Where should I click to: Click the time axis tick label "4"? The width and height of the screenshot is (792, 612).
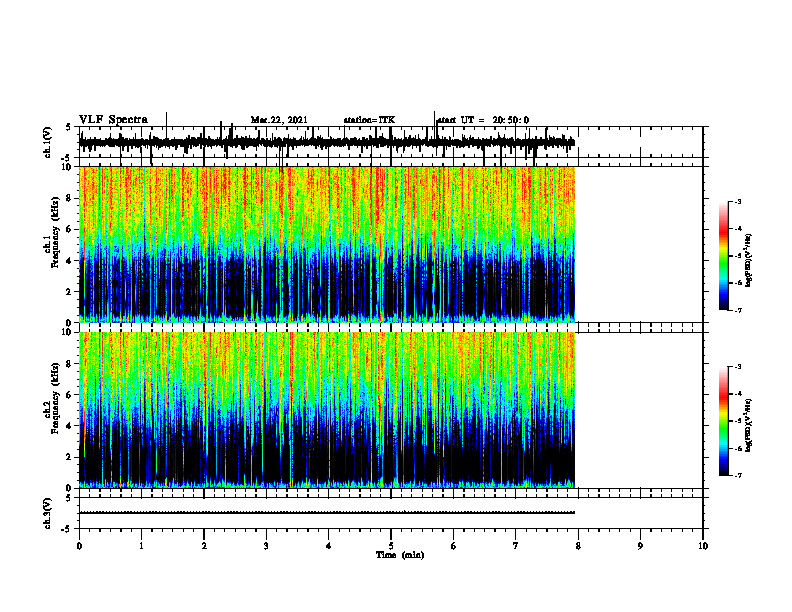coord(328,546)
